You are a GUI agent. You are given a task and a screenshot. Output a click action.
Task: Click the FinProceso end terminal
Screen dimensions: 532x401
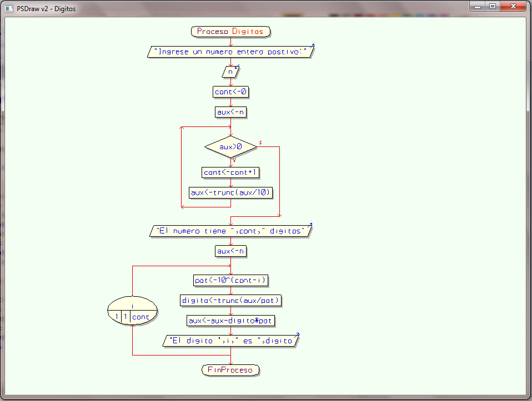tap(230, 369)
